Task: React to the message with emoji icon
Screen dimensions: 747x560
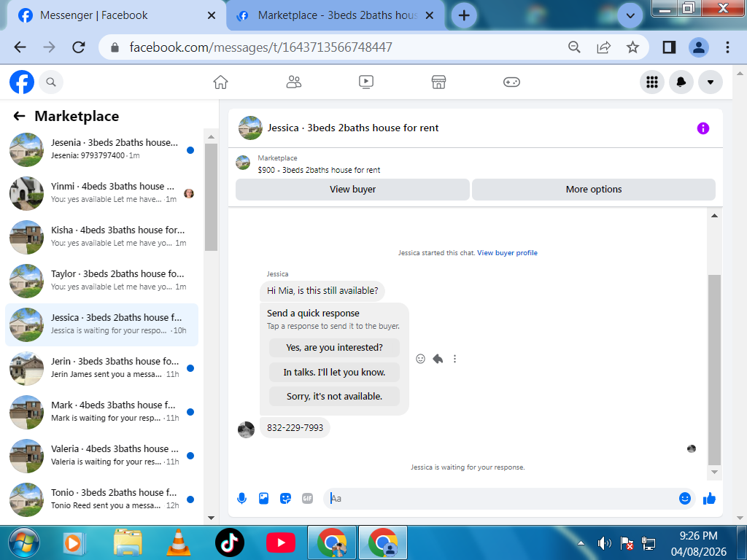Action: tap(420, 359)
